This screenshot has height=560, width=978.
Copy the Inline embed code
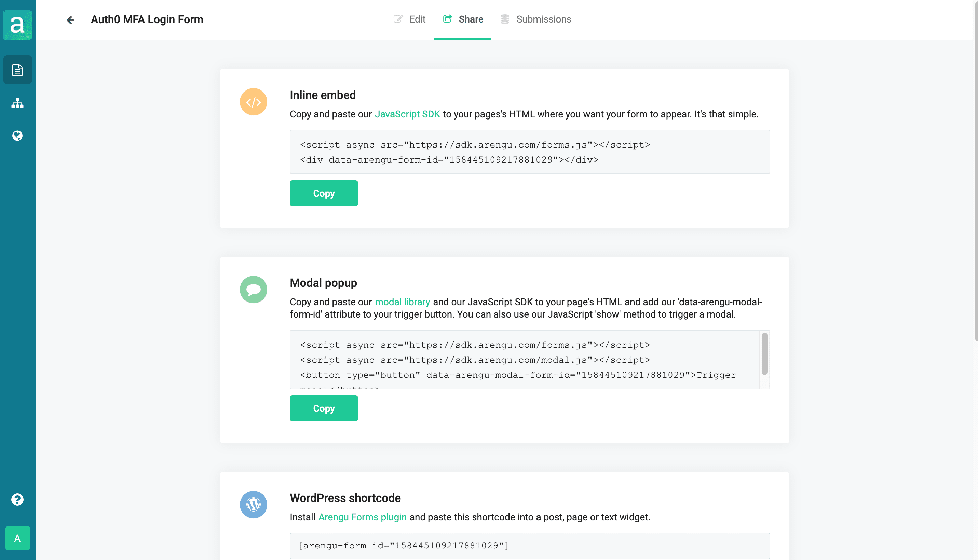[324, 194]
